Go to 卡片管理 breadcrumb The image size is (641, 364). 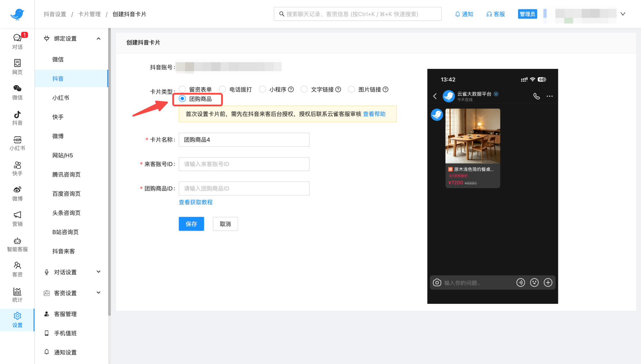[x=89, y=14]
